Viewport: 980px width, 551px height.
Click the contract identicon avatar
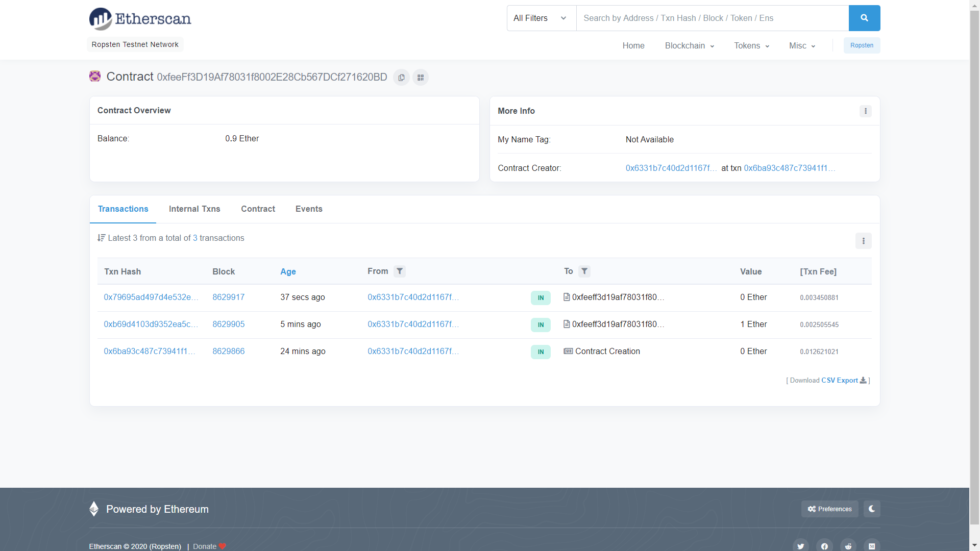[95, 77]
